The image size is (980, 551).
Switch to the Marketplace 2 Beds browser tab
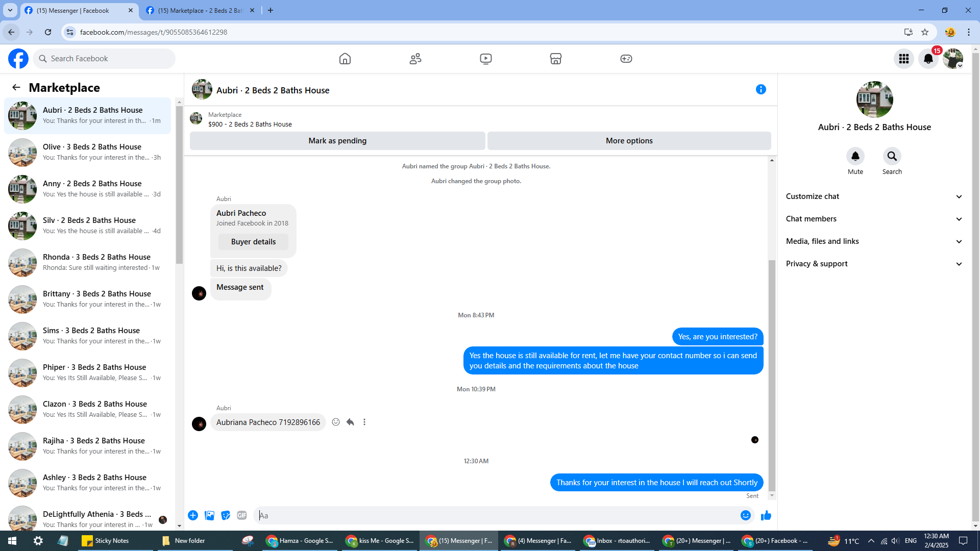click(201, 10)
